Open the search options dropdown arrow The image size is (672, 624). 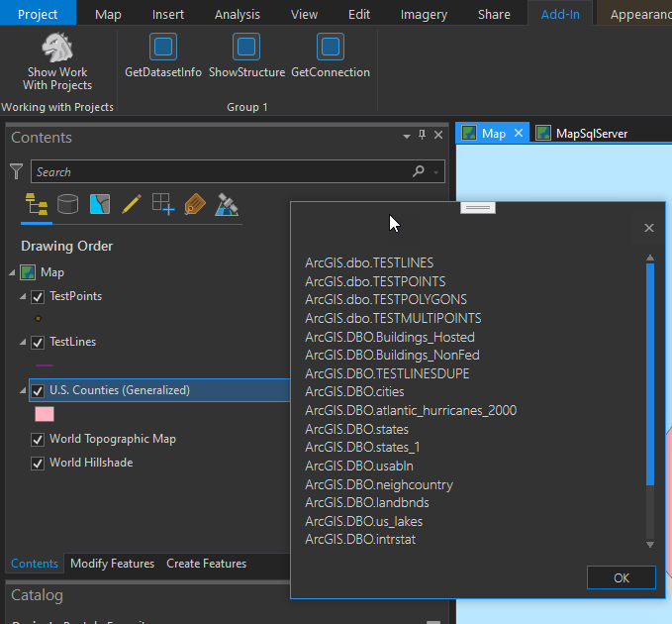[435, 172]
